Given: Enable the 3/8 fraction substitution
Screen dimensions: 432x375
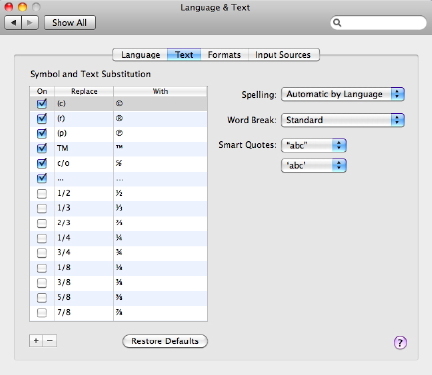Looking at the screenshot, I should 42,283.
